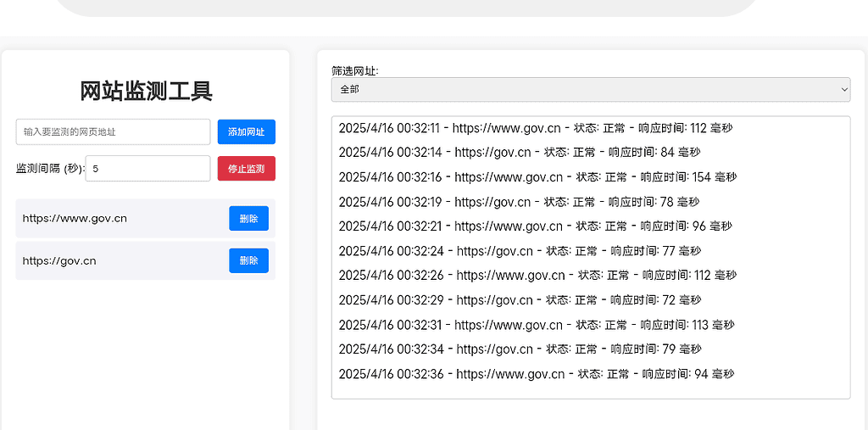Viewport: 868px width, 430px height.
Task: Focus the URL input field
Action: pyautogui.click(x=113, y=131)
